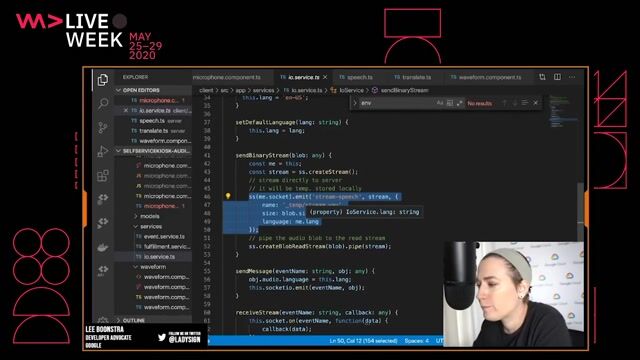Go to next find match arrow
The width and height of the screenshot is (640, 360).
pyautogui.click(x=514, y=103)
